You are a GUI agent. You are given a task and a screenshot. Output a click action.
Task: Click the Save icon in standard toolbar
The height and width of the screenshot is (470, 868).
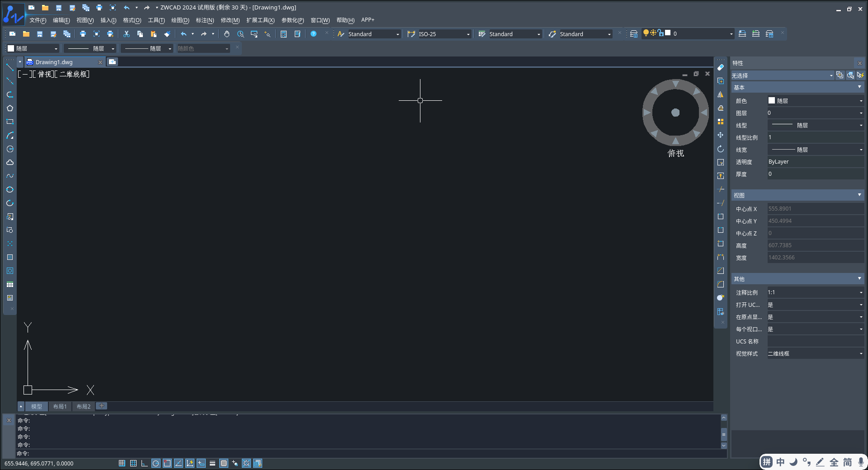40,34
